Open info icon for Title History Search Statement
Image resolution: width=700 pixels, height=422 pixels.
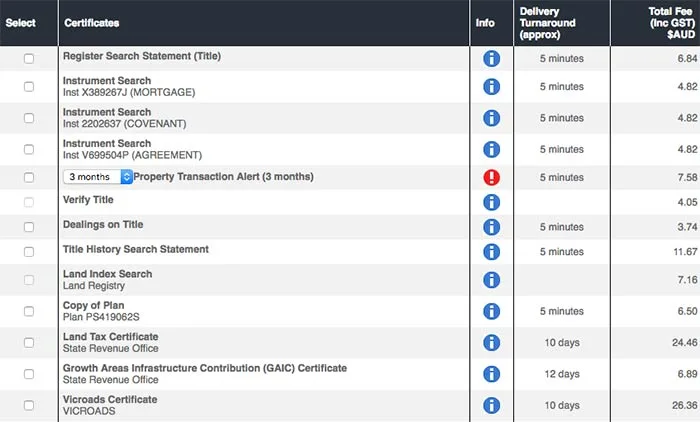[491, 251]
